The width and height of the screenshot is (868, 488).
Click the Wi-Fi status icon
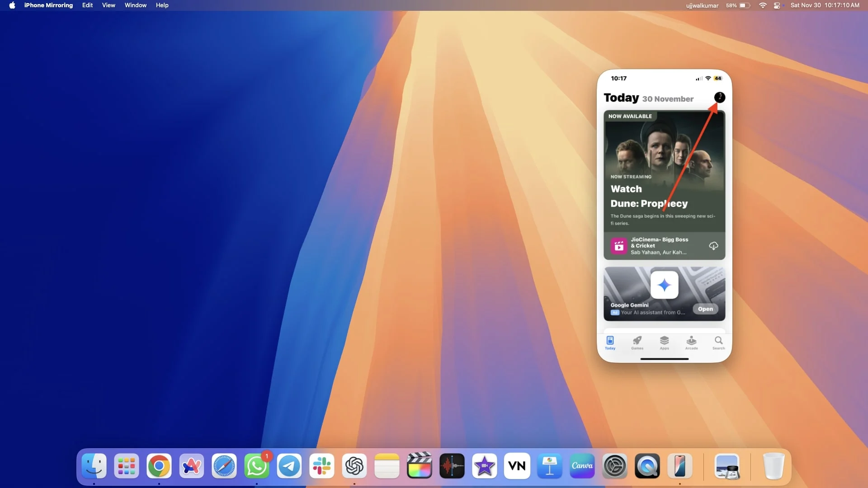coord(763,5)
